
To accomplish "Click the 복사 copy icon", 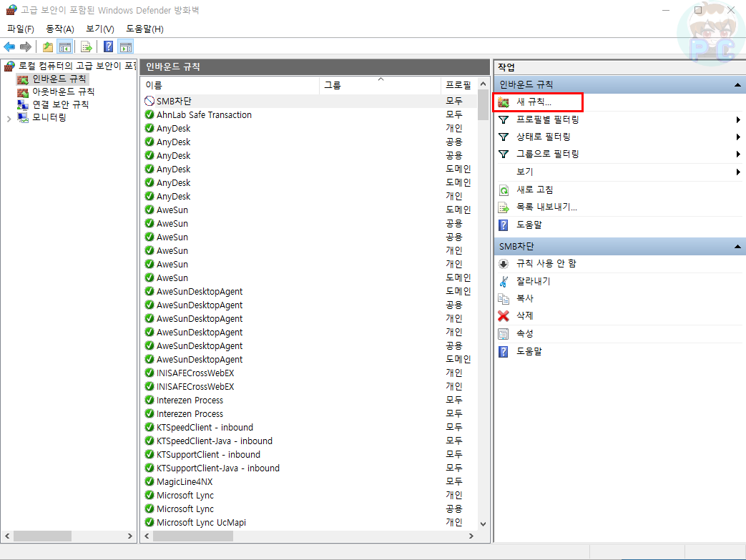I will [x=504, y=299].
